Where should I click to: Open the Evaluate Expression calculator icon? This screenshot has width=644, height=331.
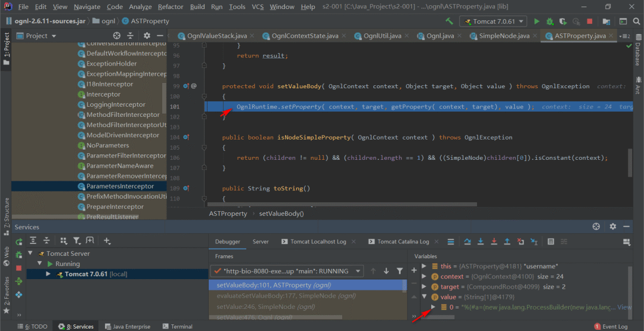coord(550,242)
